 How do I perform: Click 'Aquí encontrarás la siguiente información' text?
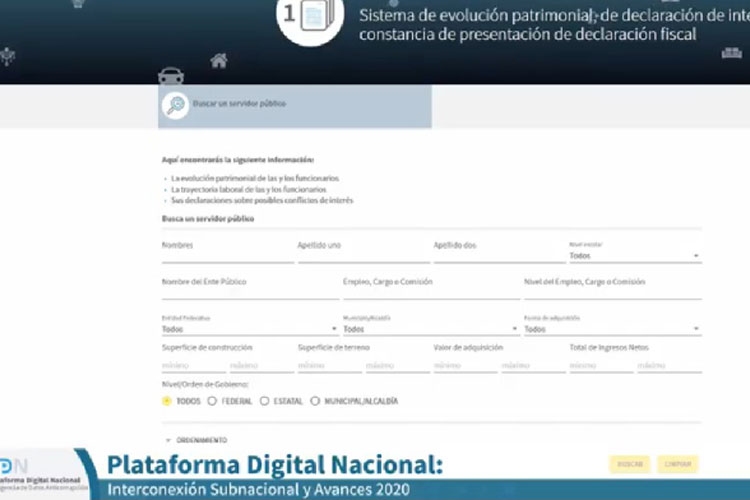tap(238, 160)
